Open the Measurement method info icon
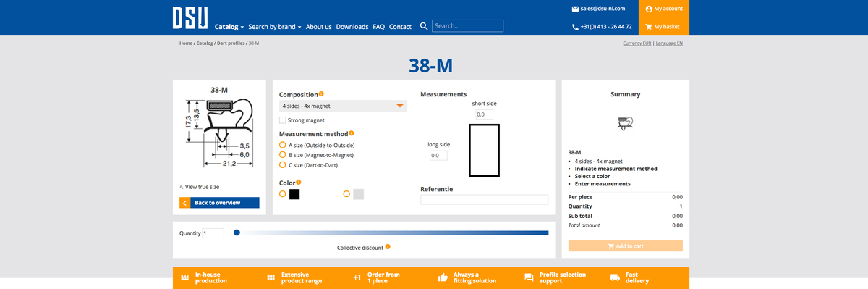This screenshot has width=868, height=289. click(352, 133)
